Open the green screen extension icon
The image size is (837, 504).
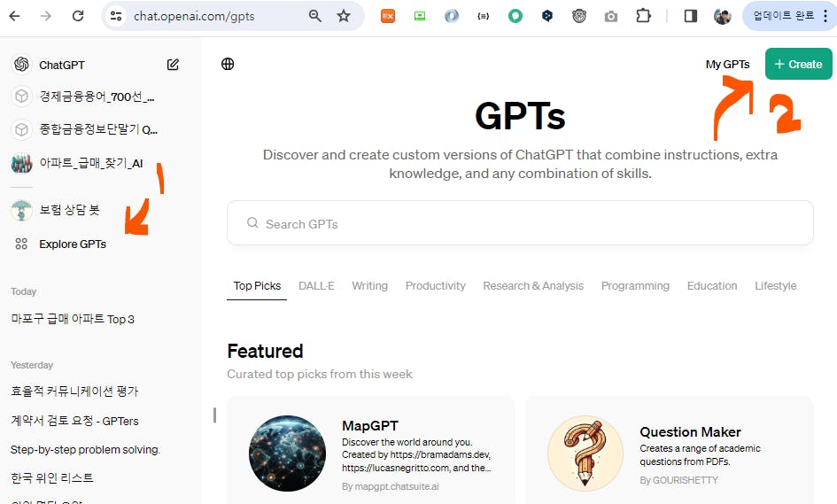point(420,16)
